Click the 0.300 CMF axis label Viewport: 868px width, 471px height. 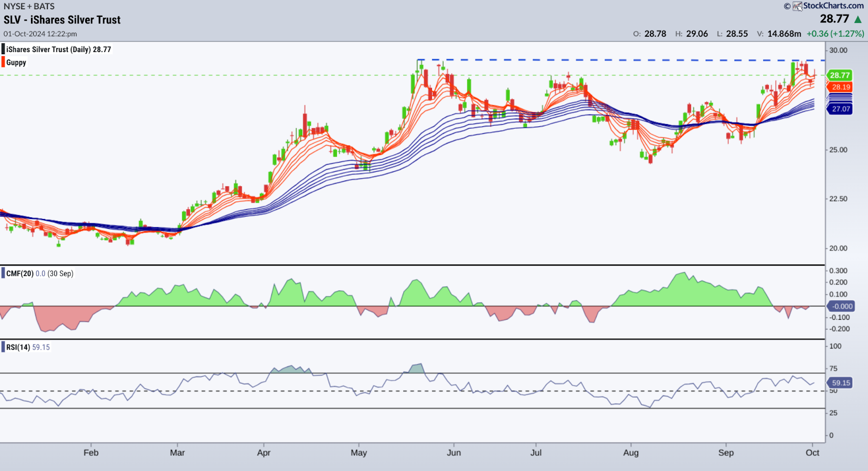coord(839,270)
